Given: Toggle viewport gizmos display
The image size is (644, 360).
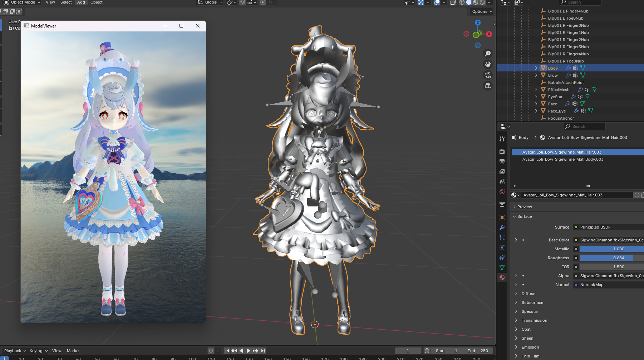Looking at the screenshot, I should [x=421, y=2].
